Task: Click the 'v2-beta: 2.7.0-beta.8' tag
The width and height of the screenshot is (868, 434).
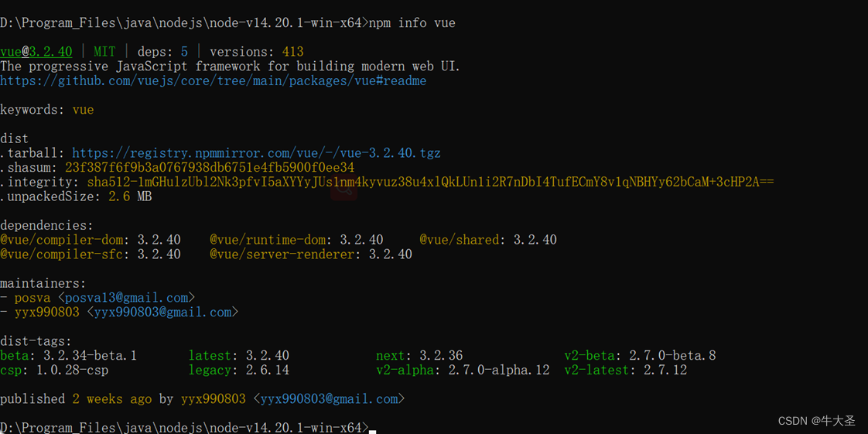Action: click(640, 355)
